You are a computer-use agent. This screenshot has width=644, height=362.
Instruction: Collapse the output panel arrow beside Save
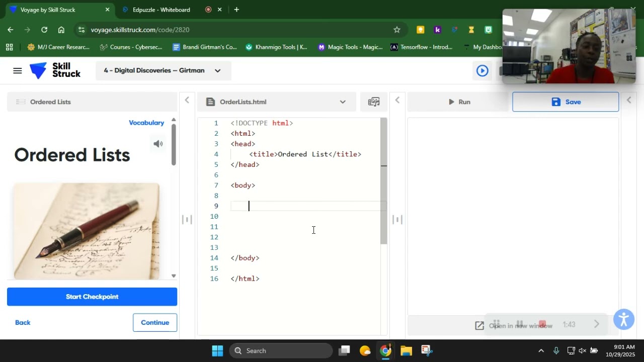point(628,100)
